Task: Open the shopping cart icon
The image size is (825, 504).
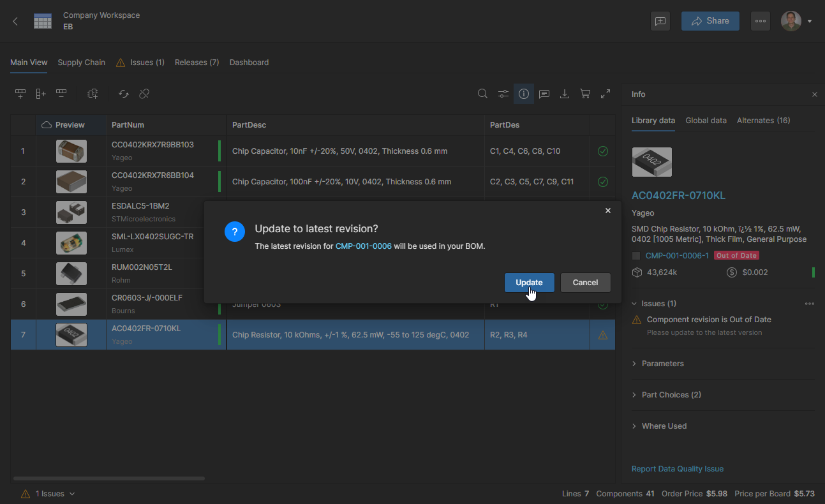Action: pos(585,94)
